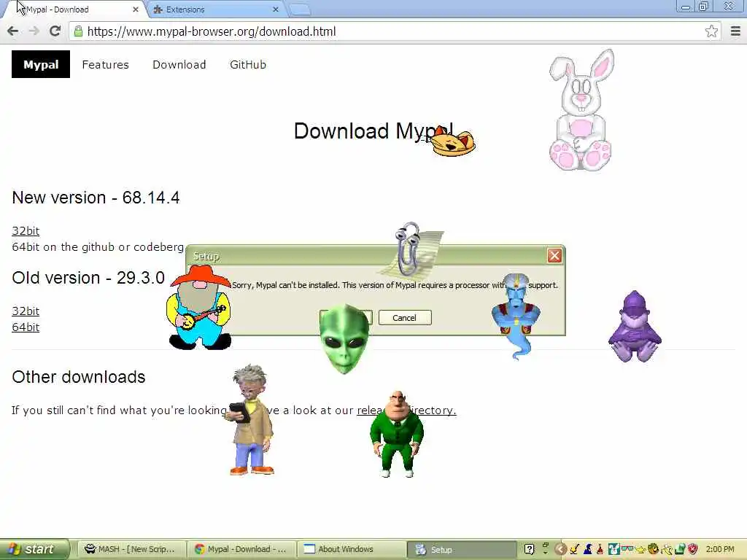Click the 32bit link under Old version

pos(26,311)
